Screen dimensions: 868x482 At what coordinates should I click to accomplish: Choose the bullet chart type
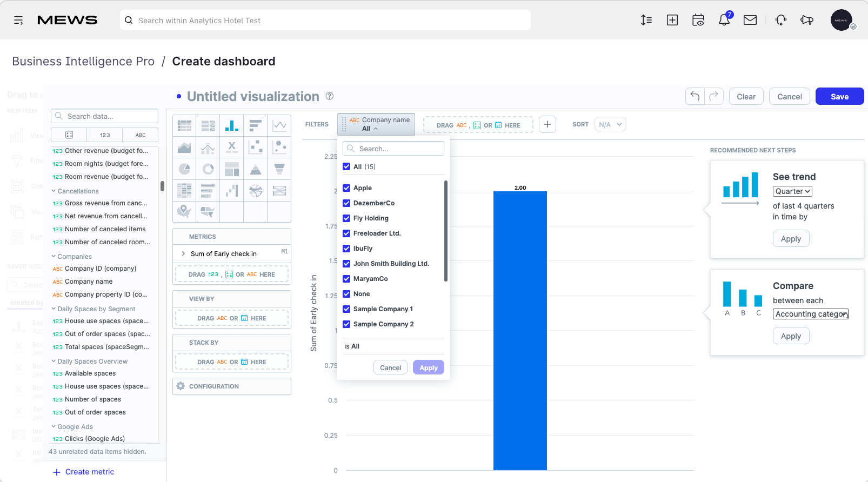point(208,190)
